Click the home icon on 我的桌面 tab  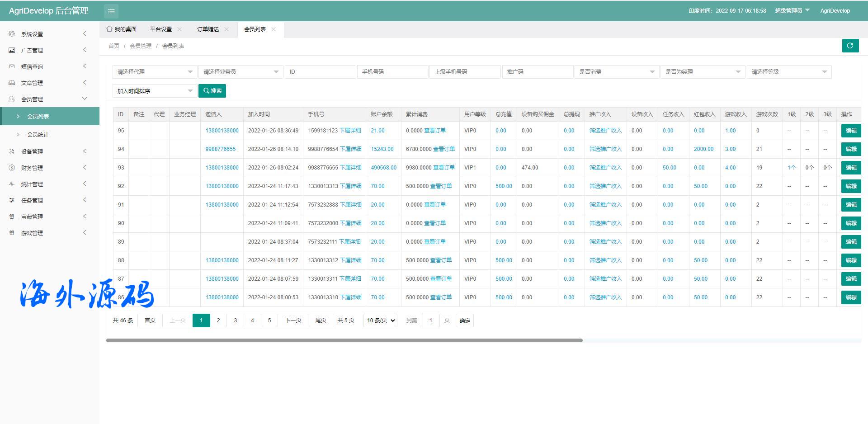tap(109, 29)
